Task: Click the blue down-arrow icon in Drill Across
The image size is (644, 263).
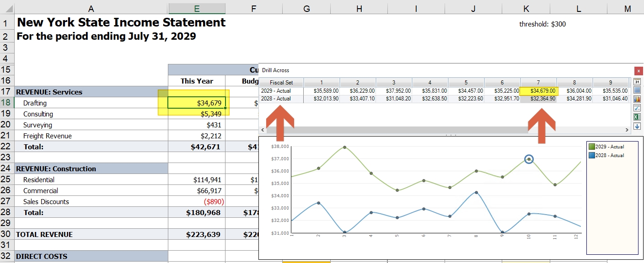Action: pos(637,126)
